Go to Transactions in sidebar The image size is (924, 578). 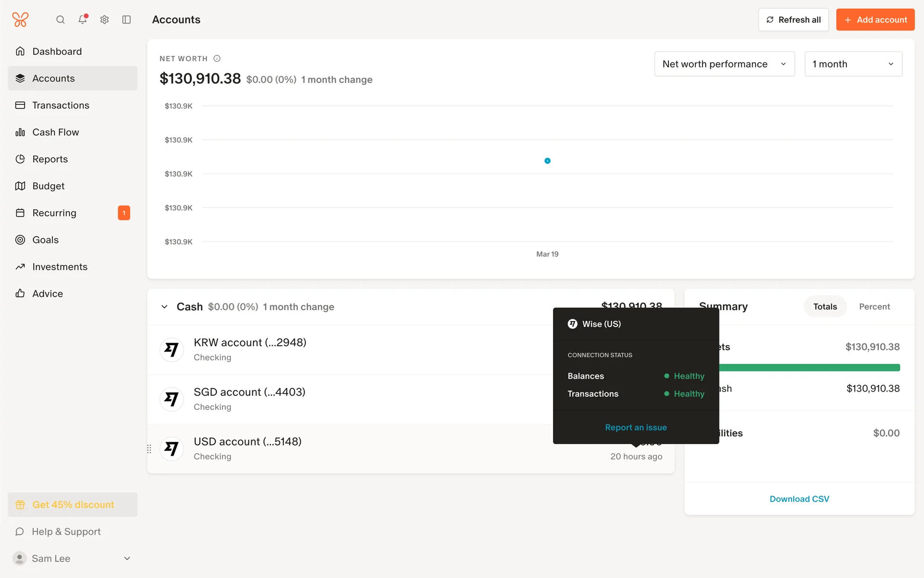pyautogui.click(x=61, y=105)
